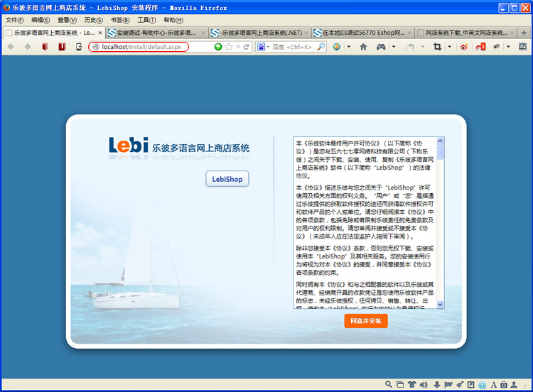
Task: Click the gamepad toolbar icon
Action: (381, 47)
